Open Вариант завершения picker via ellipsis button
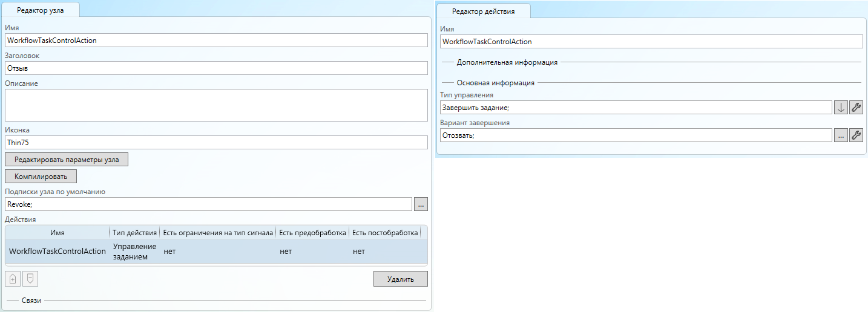868x312 pixels. [840, 135]
